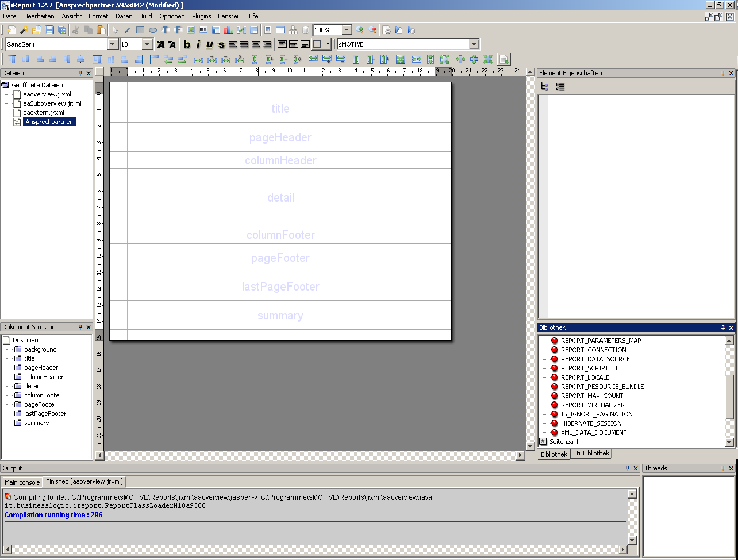Screen dimensions: 738x560
Task: Toggle bold formatting
Action: (x=187, y=44)
